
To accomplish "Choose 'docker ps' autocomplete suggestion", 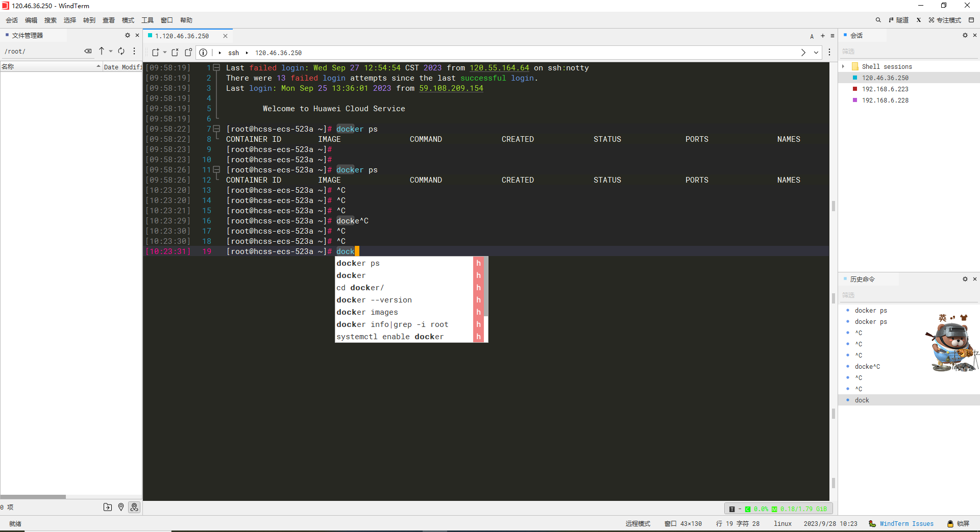I will tap(409, 263).
